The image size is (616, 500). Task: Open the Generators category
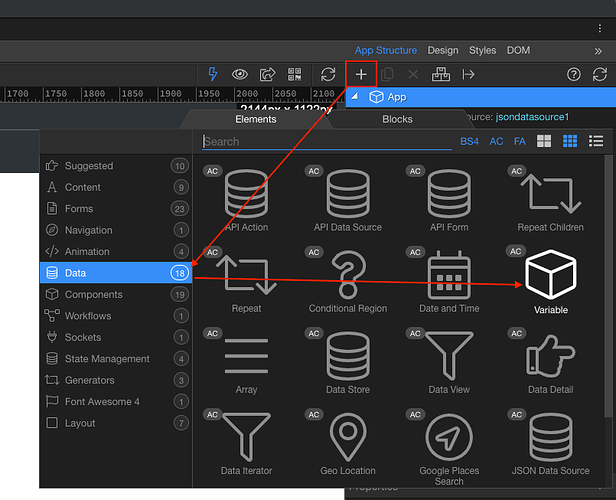116,380
